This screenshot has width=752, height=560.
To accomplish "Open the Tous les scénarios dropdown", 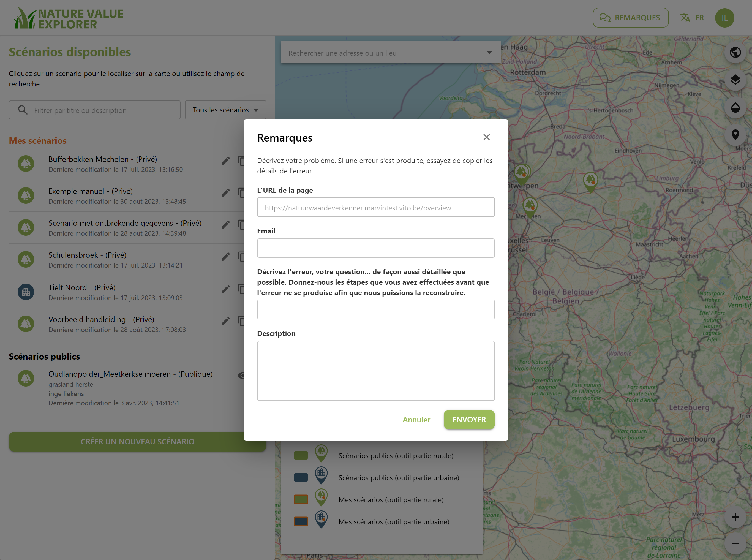I will tap(226, 110).
